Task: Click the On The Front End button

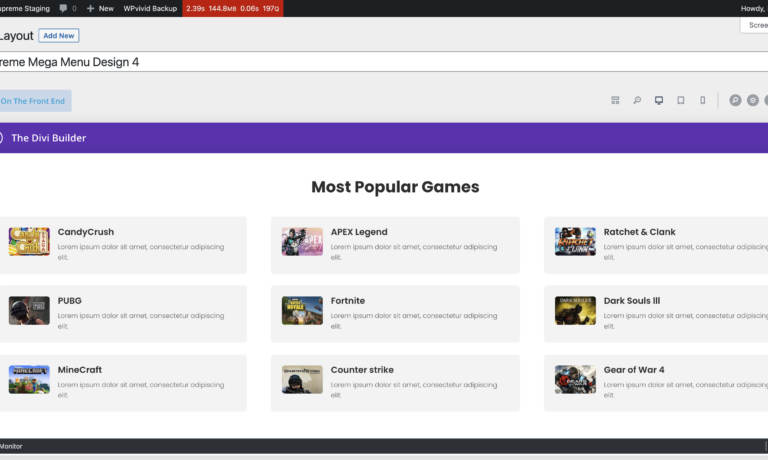Action: [x=35, y=101]
